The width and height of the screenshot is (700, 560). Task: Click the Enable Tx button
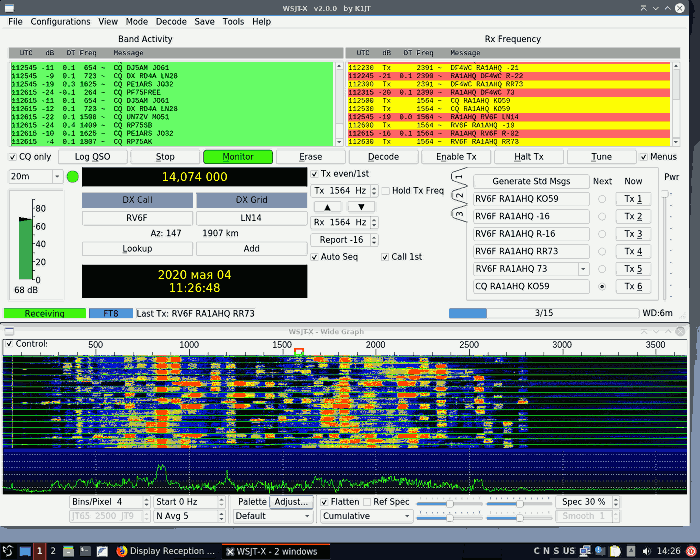(456, 157)
